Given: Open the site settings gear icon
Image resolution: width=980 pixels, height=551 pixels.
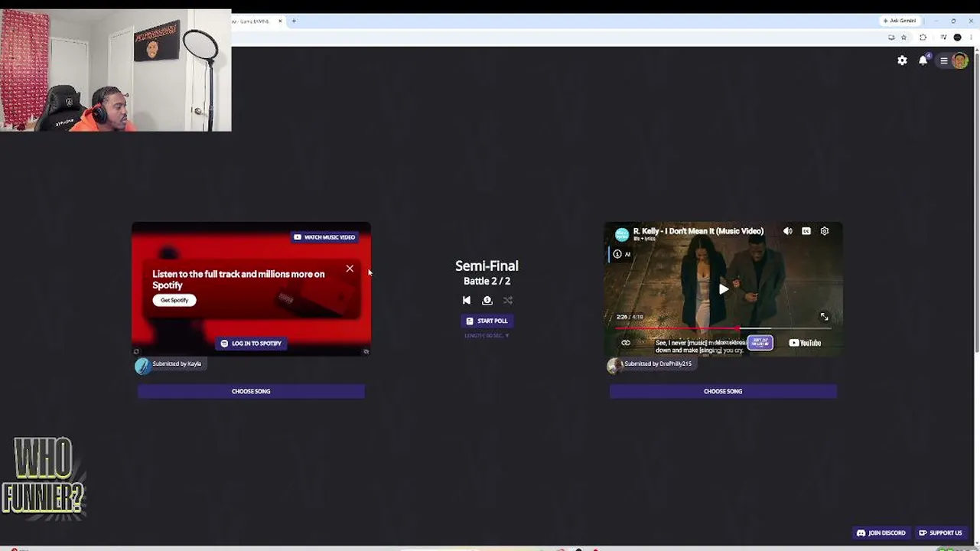Looking at the screenshot, I should [x=902, y=60].
